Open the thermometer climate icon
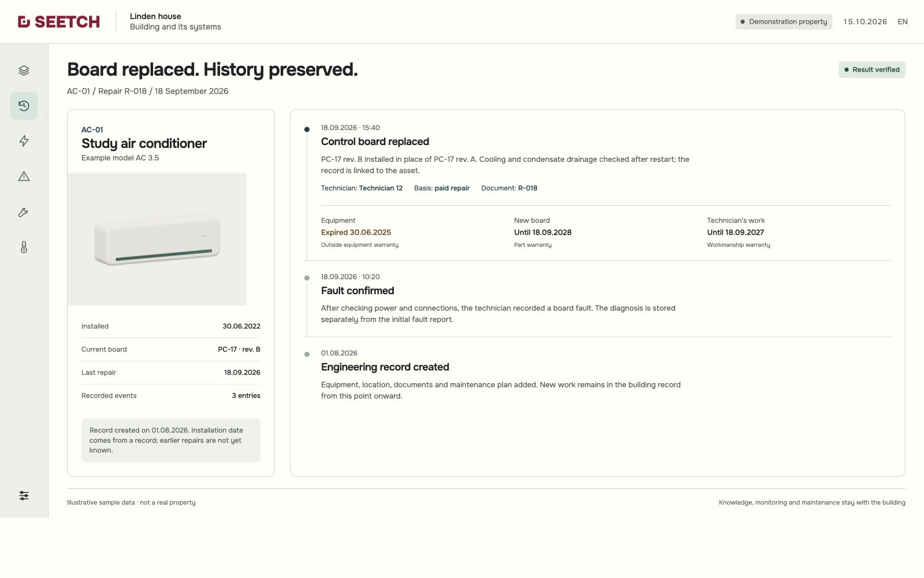Screen dimensions: 924x578 coord(24,247)
